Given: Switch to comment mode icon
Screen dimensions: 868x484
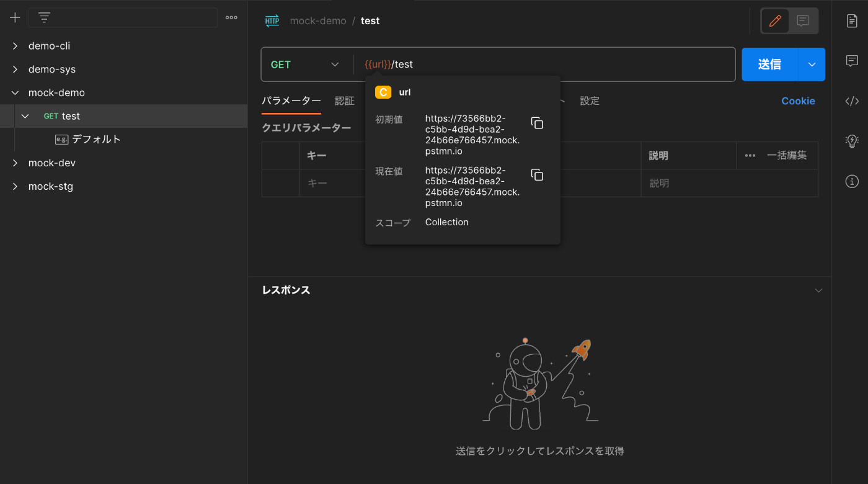Looking at the screenshot, I should [x=803, y=20].
